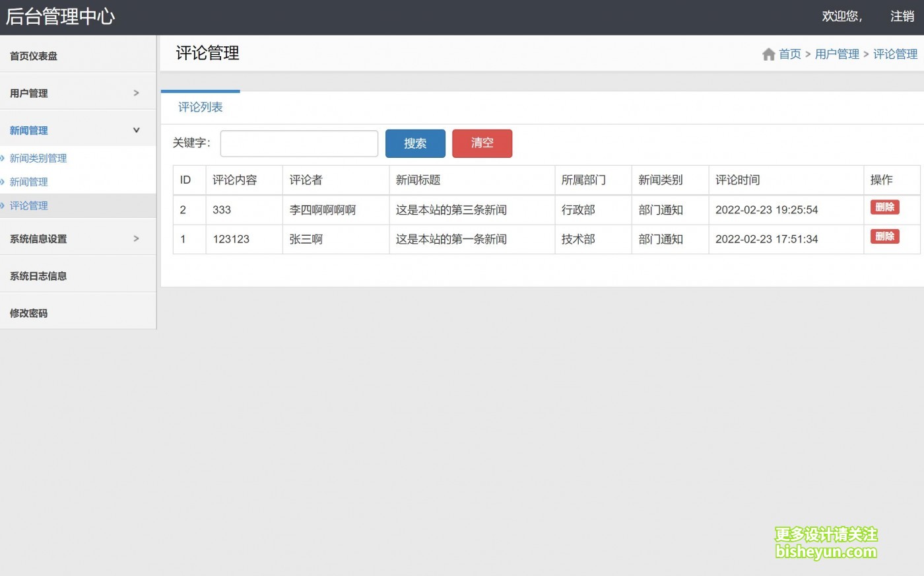Screen dimensions: 924x576
Task: Open the 用户管理 breadcrumb link
Action: 837,54
